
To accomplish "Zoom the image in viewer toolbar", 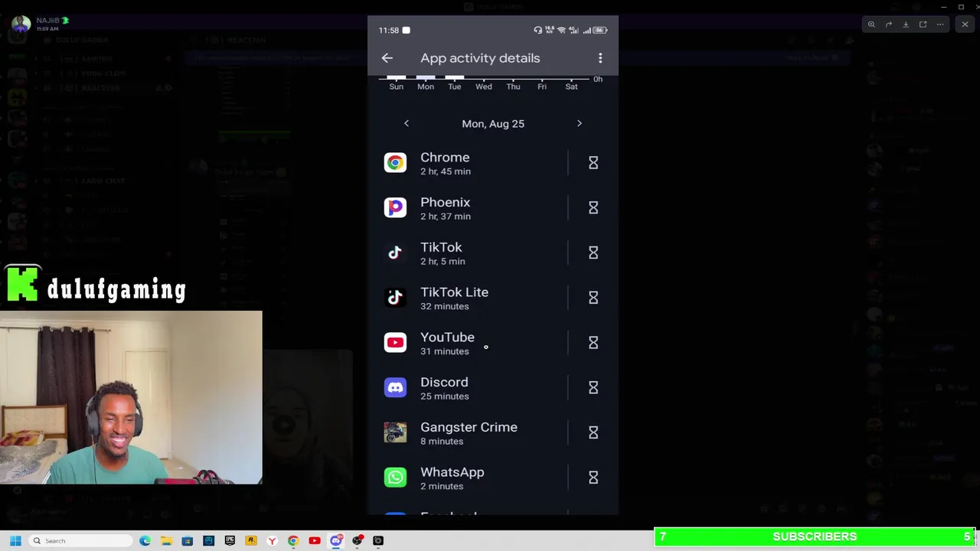I will point(871,24).
